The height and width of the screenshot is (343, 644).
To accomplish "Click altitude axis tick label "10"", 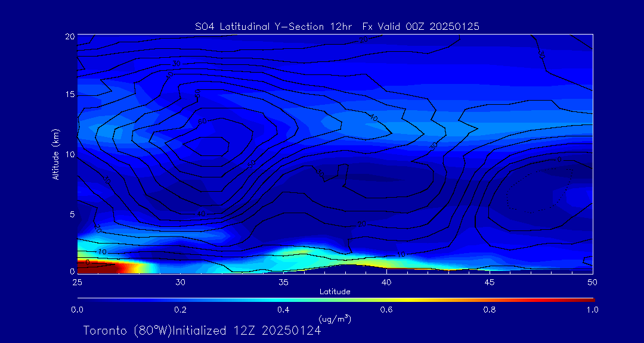I will (x=69, y=154).
